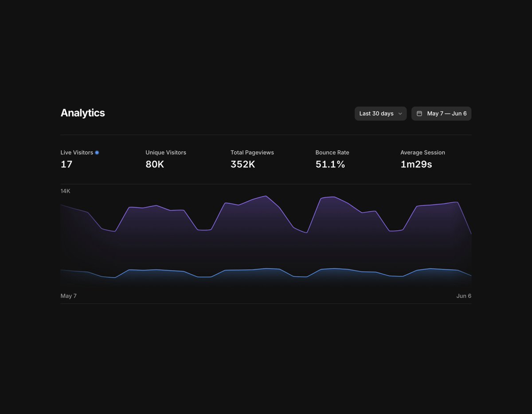Click the calendar icon in the date range picker

[x=419, y=114]
